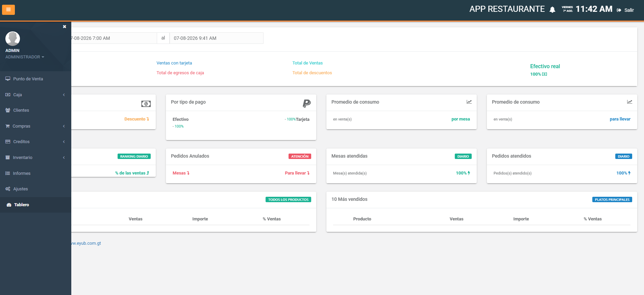Click chart icon in Promedio de consumo para llevar
The width and height of the screenshot is (644, 295).
point(629,102)
